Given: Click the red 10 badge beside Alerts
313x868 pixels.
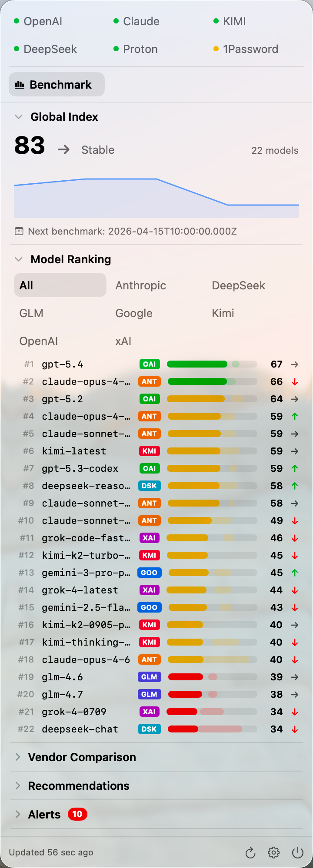Looking at the screenshot, I should (x=77, y=814).
